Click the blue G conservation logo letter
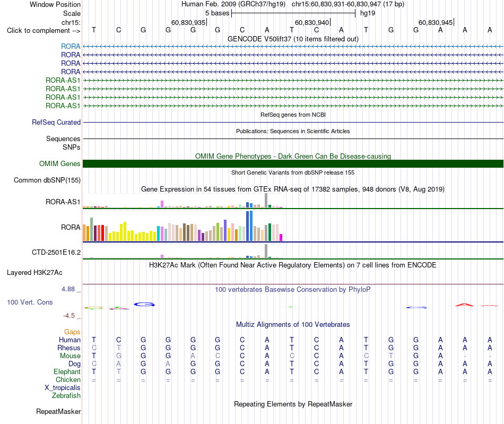Image resolution: width=504 pixels, height=424 pixels. (x=144, y=304)
